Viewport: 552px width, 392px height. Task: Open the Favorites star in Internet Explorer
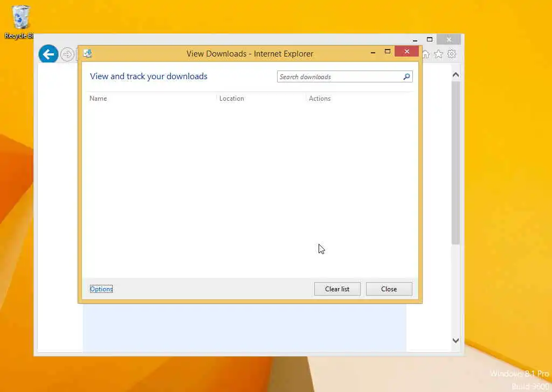pyautogui.click(x=438, y=54)
